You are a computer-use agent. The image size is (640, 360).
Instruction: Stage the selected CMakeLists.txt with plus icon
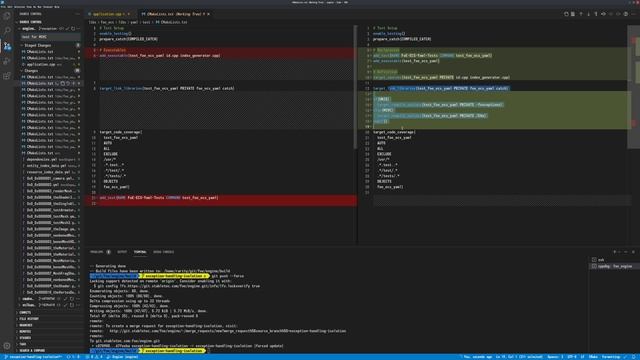[73, 83]
